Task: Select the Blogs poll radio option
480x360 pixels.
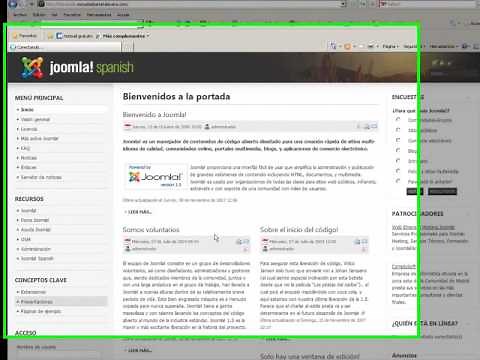Action: 398,150
